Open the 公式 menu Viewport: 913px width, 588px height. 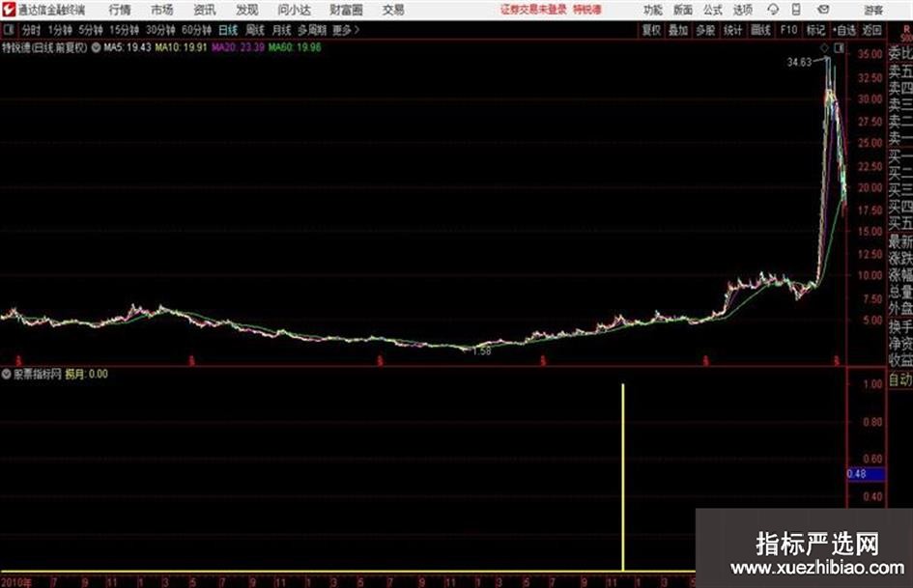(713, 10)
